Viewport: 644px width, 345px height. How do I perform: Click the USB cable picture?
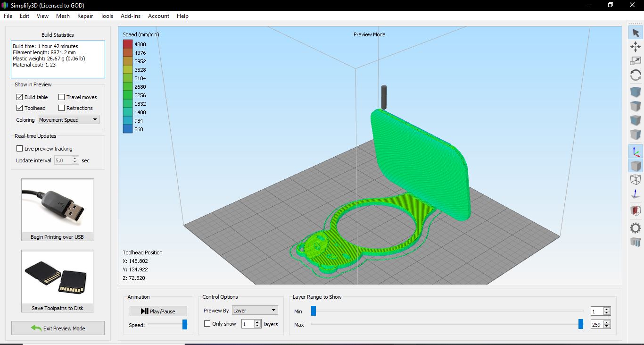[x=58, y=206]
